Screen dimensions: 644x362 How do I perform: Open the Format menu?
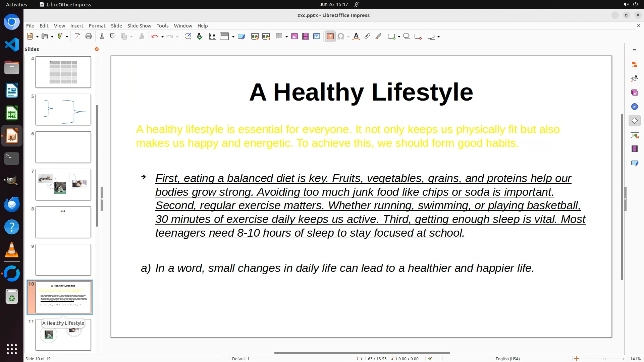(97, 26)
